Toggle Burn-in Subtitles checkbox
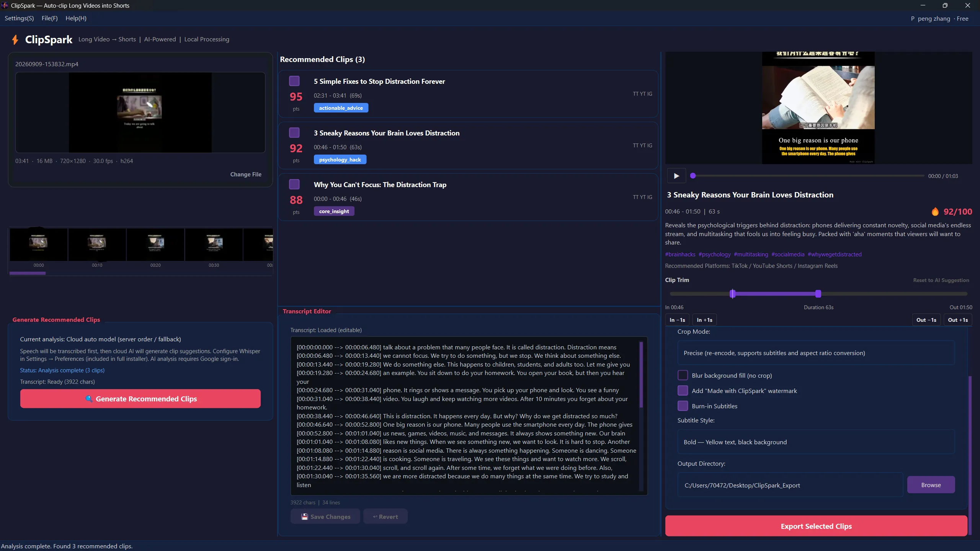980x551 pixels. [683, 406]
